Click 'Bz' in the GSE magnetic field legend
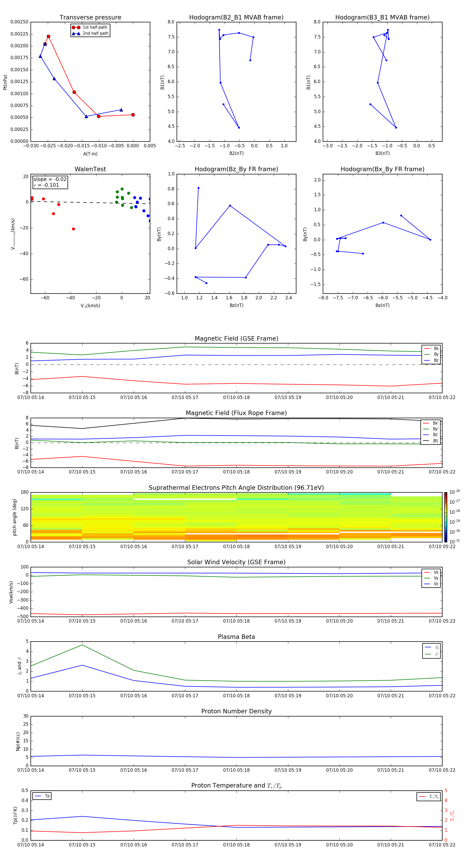Screen dimensions: 473x868 click(436, 360)
